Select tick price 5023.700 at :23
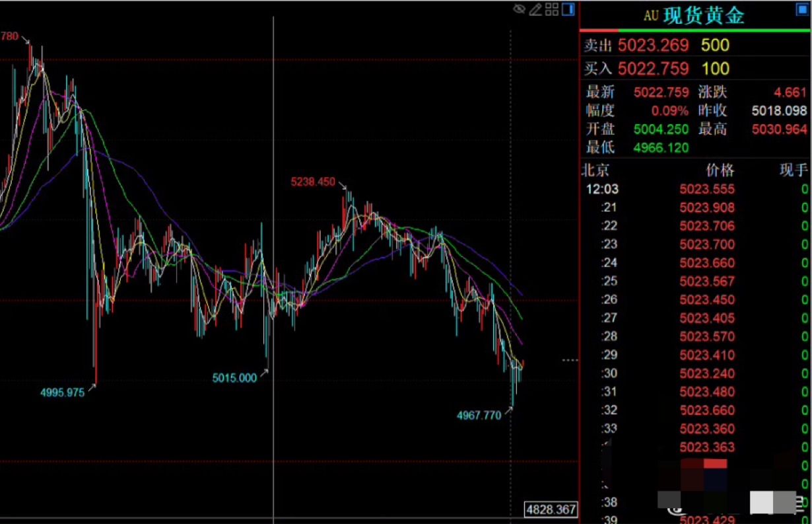Viewport: 812px width, 524px height. (x=707, y=244)
